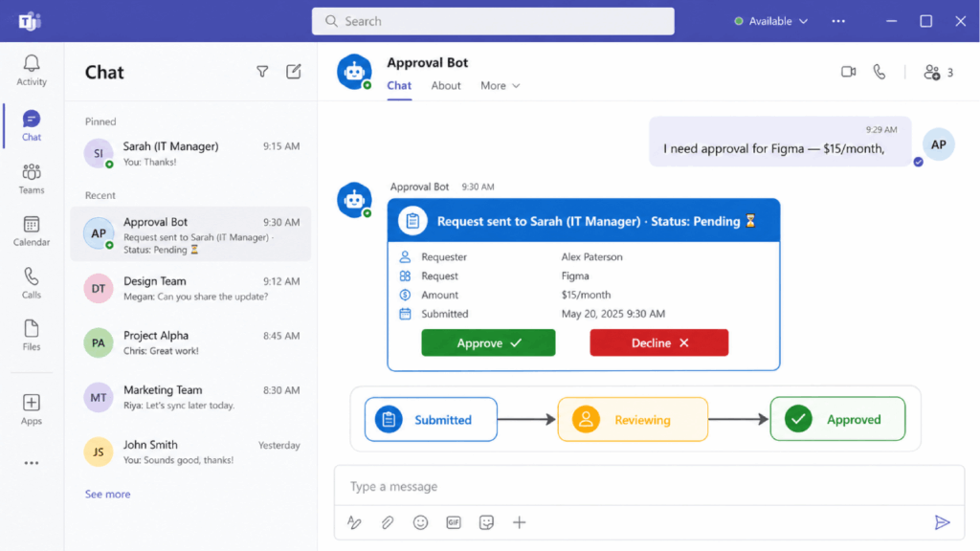Click the Recent section label
This screenshot has width=980, height=551.
point(100,195)
